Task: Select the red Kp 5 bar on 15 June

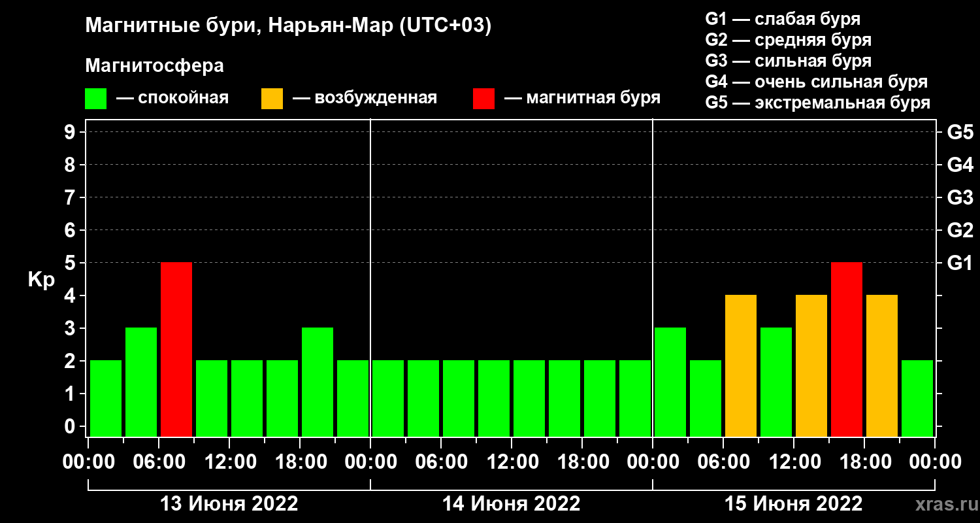Action: pyautogui.click(x=847, y=349)
